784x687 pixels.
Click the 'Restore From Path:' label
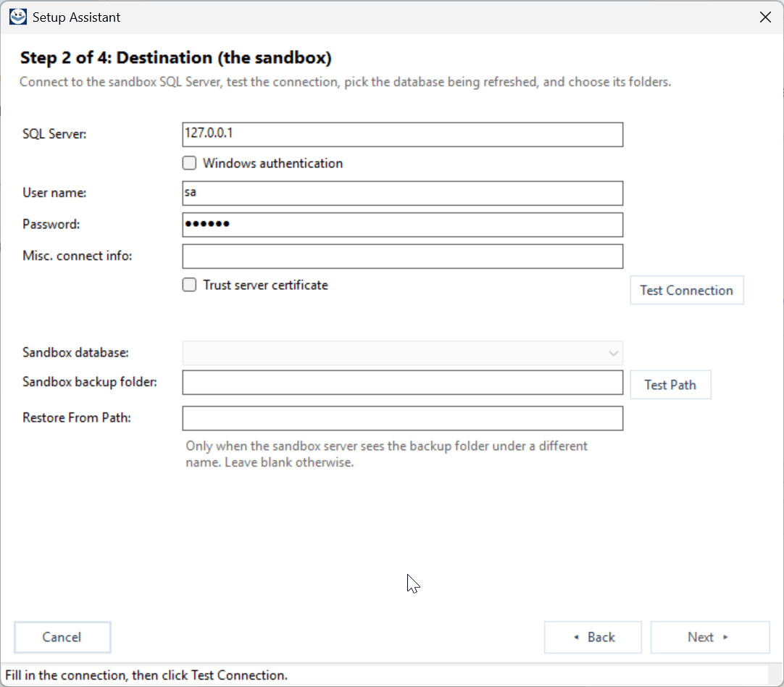[77, 417]
